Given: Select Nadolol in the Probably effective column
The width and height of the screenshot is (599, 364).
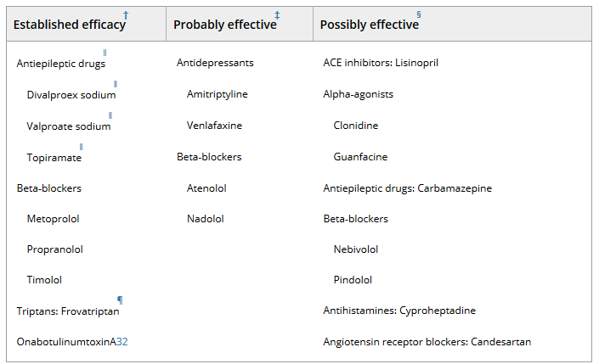Looking at the screenshot, I should (x=206, y=219).
